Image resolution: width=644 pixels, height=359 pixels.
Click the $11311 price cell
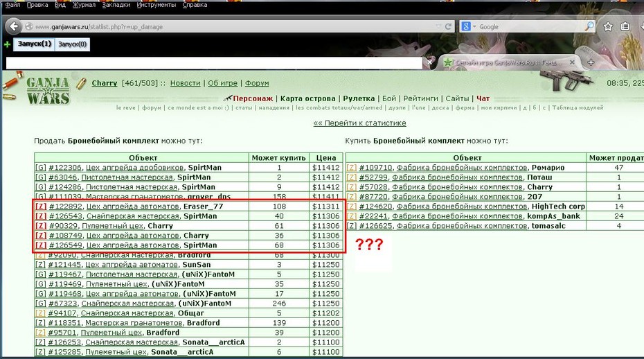(x=325, y=207)
